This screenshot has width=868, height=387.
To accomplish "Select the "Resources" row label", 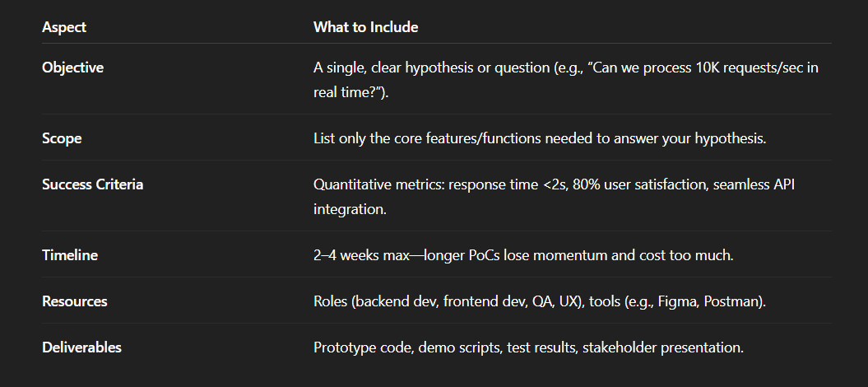I will pos(74,301).
